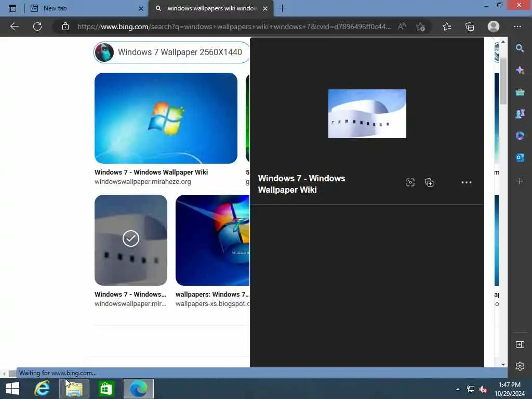Image resolution: width=532 pixels, height=399 pixels.
Task: Open a new browser tab
Action: tap(282, 8)
